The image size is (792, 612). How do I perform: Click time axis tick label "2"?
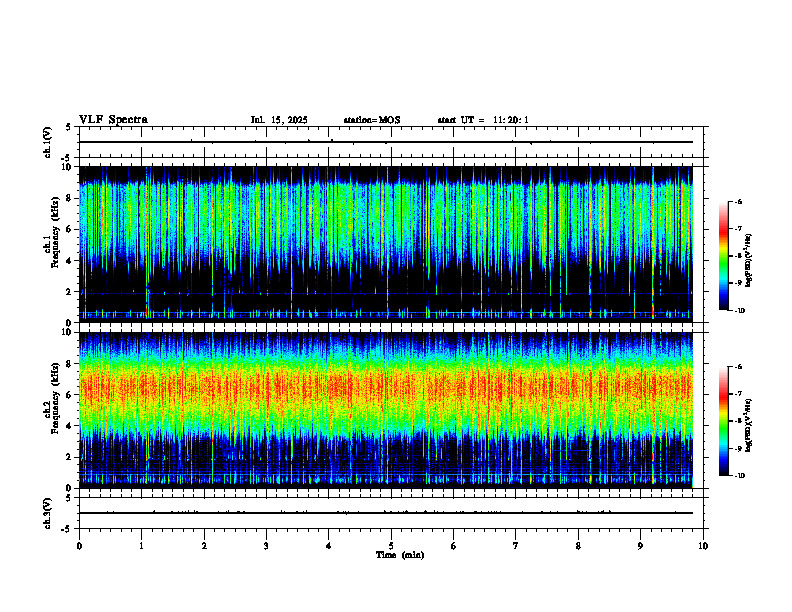click(204, 546)
